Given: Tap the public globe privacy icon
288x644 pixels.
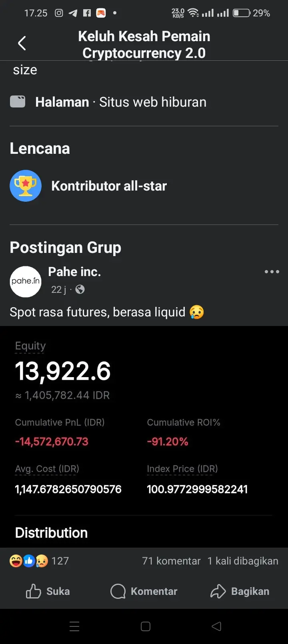Looking at the screenshot, I should click(80, 289).
